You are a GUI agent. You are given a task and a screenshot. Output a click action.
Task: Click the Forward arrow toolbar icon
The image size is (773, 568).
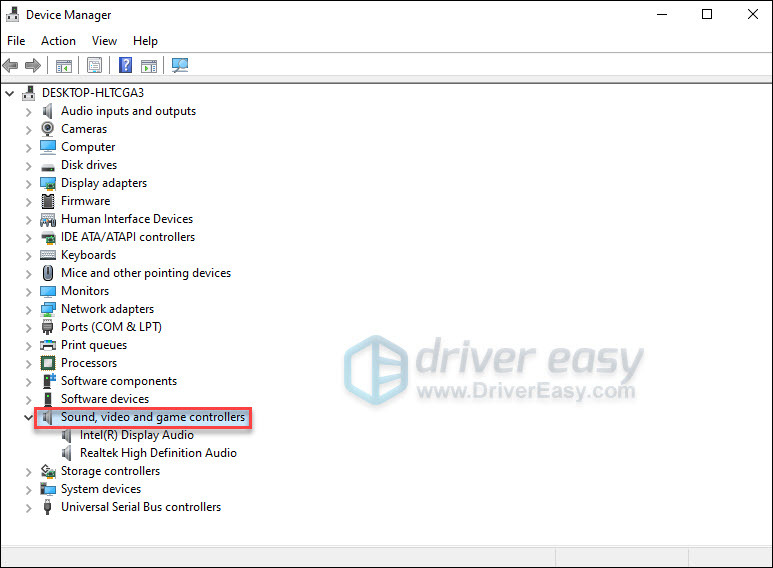tap(33, 65)
